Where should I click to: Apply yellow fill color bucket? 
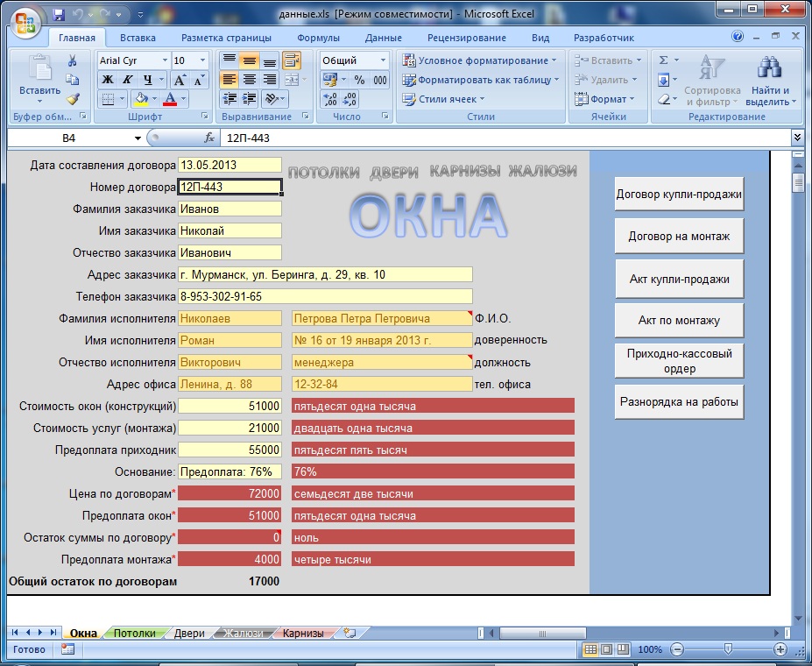click(141, 99)
